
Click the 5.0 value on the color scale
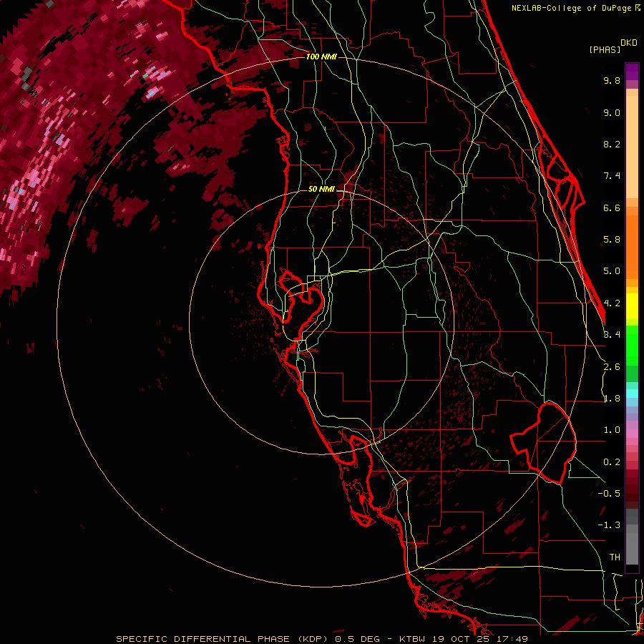[x=612, y=271]
